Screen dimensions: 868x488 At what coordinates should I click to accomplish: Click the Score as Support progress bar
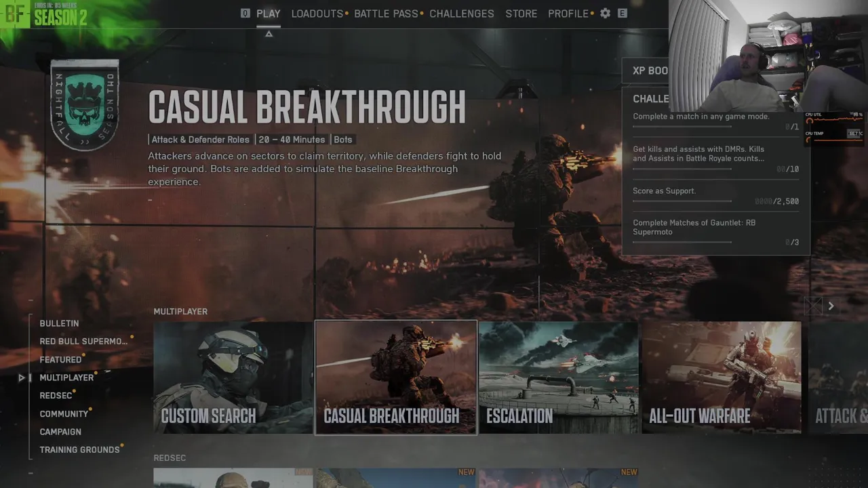click(x=682, y=201)
